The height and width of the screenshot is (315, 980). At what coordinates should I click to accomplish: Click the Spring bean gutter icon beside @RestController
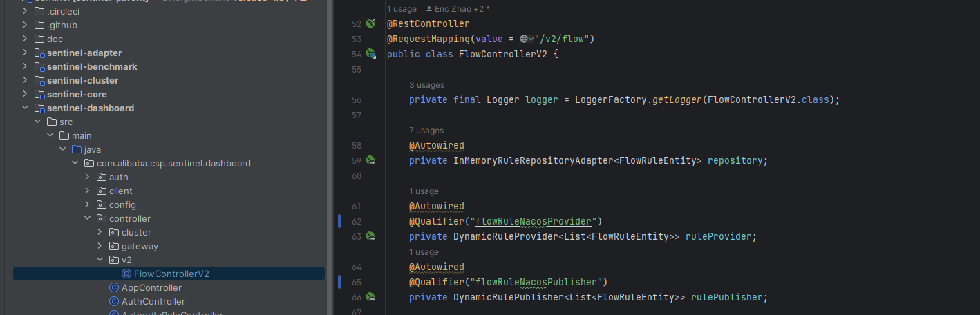coord(370,23)
